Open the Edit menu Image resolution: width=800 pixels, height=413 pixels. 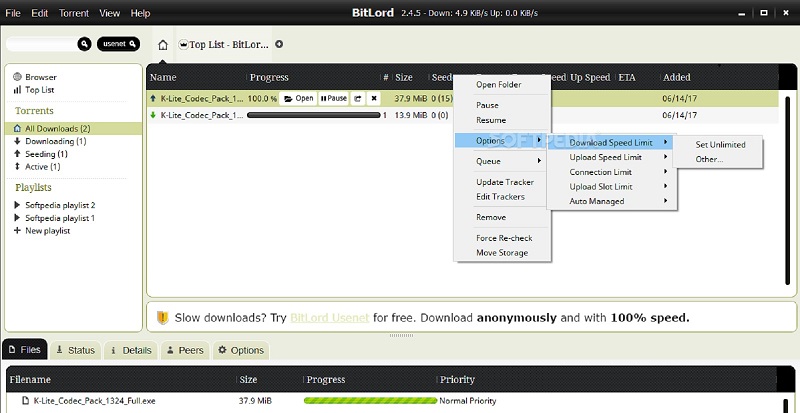pos(39,13)
